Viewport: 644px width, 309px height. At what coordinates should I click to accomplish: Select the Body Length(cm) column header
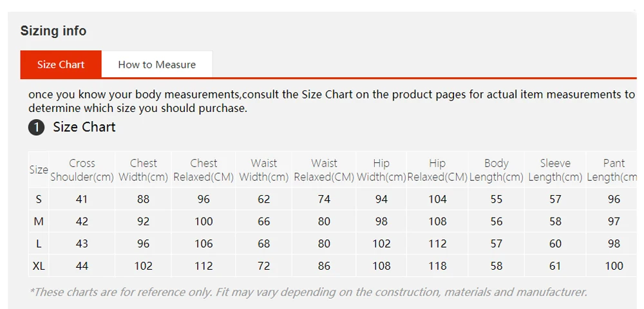[x=497, y=170]
